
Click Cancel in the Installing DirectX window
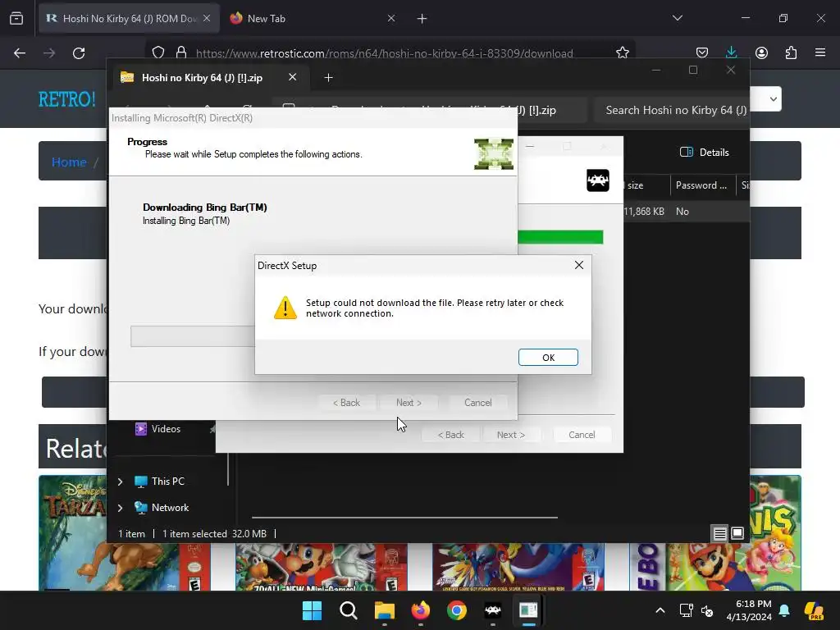coord(478,402)
